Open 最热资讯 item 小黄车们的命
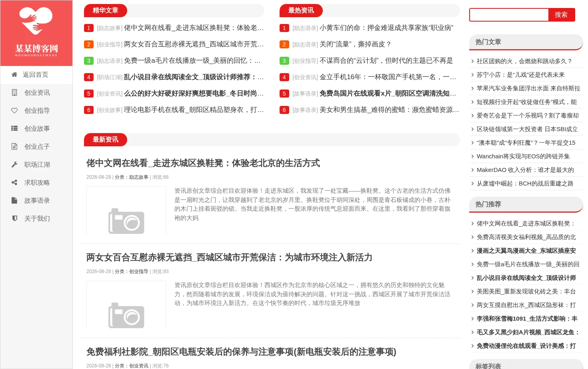The width and height of the screenshot is (588, 369). 386,28
